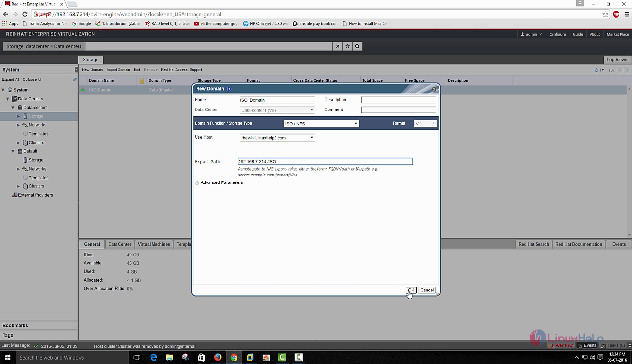Screen dimensions: 632x364
Task: Open the Adblock Plus extension icon
Action: (x=616, y=14)
